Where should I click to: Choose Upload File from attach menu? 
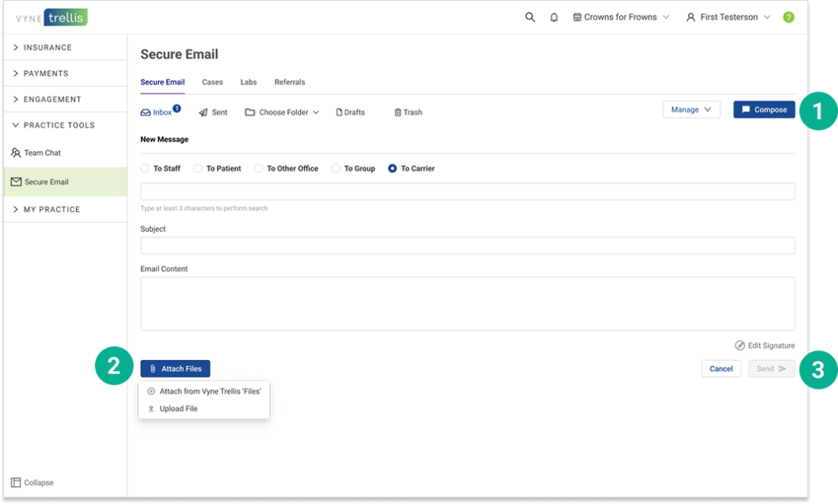pos(178,409)
